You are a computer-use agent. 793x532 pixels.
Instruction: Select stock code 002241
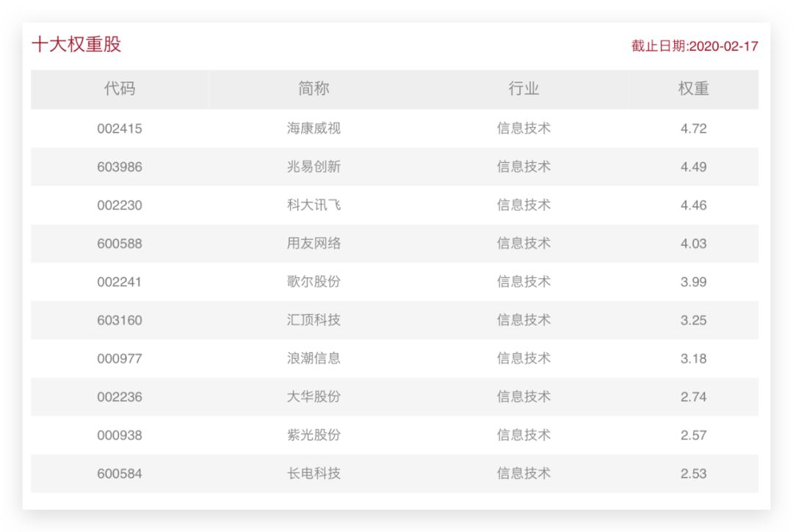click(x=120, y=282)
